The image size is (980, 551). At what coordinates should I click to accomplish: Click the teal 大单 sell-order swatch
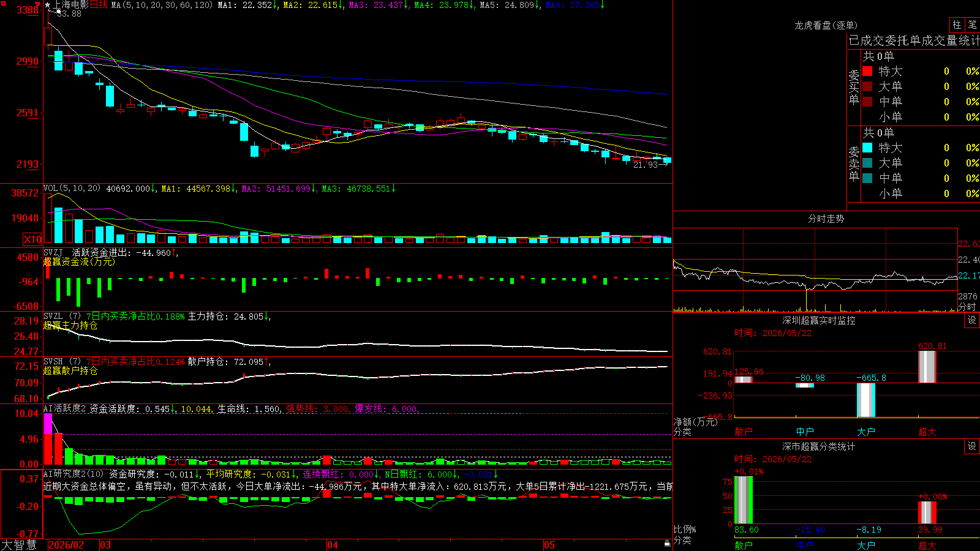[x=867, y=163]
